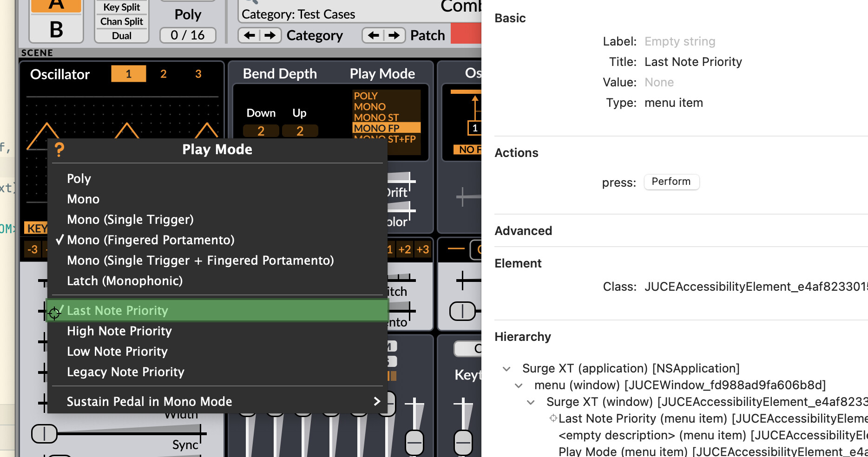The width and height of the screenshot is (868, 457).
Task: Select Oscillator 3 button
Action: (x=198, y=74)
